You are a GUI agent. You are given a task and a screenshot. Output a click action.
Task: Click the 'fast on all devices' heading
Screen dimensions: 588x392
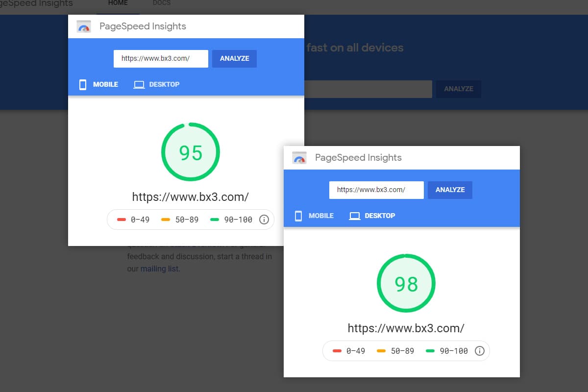coord(355,48)
